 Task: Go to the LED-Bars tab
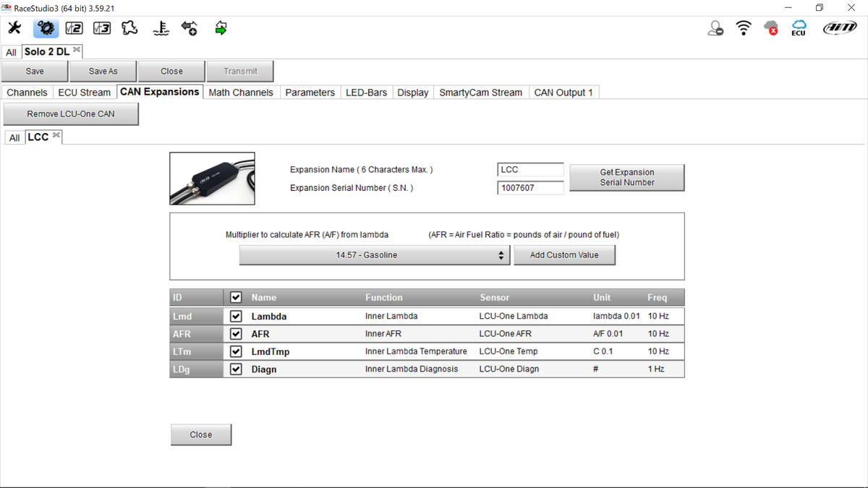coord(366,93)
